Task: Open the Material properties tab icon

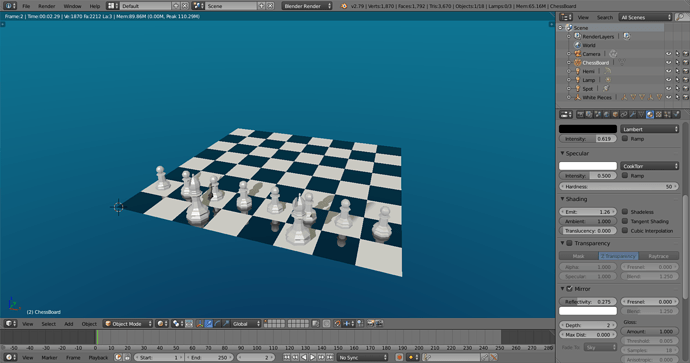Action: pyautogui.click(x=650, y=114)
